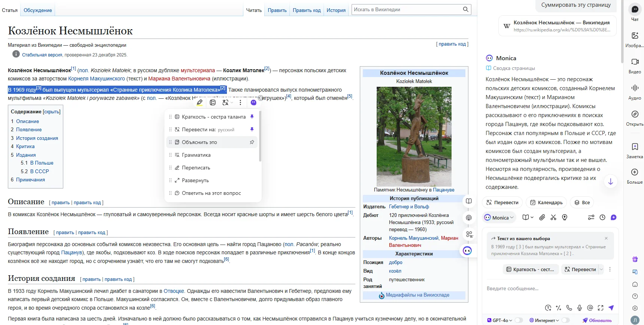The image size is (644, 325).
Task: Unpin the 'Краткость - сестра таланта' action
Action: click(x=252, y=117)
